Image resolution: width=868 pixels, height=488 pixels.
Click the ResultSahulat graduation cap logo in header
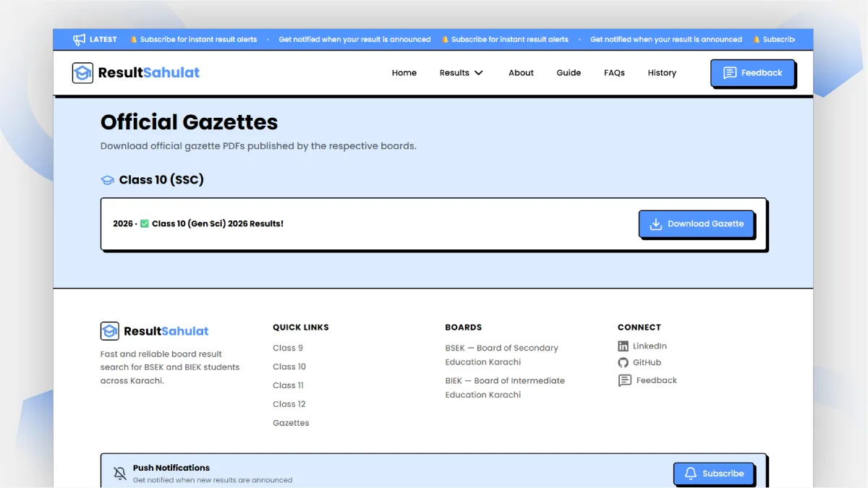82,73
